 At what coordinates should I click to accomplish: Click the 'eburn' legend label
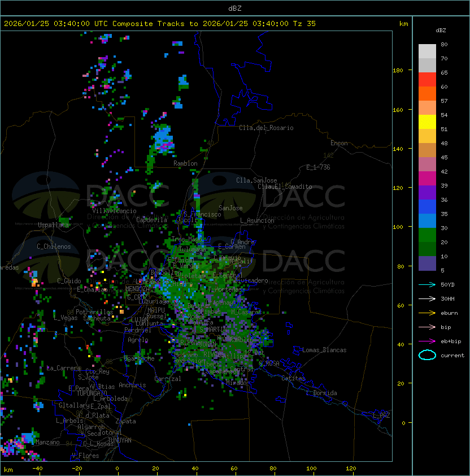pos(449,313)
